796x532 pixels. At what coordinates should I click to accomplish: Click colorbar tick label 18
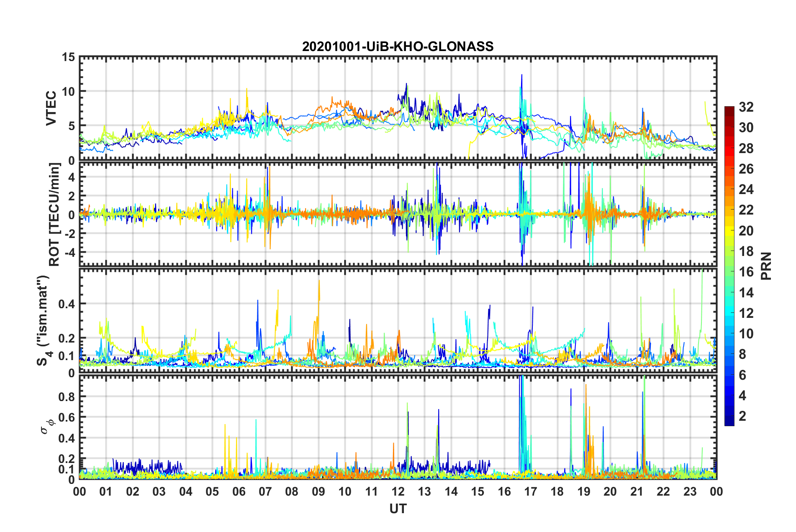click(746, 251)
